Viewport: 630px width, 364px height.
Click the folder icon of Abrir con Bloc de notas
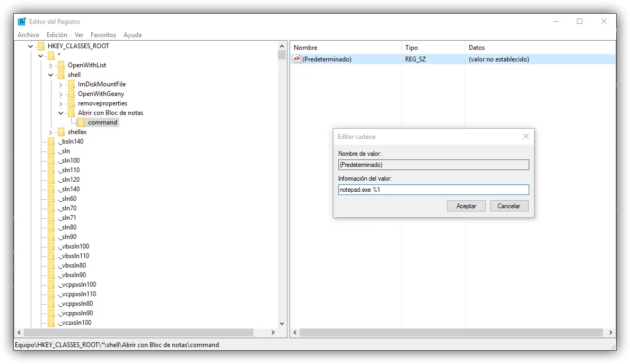coord(71,113)
